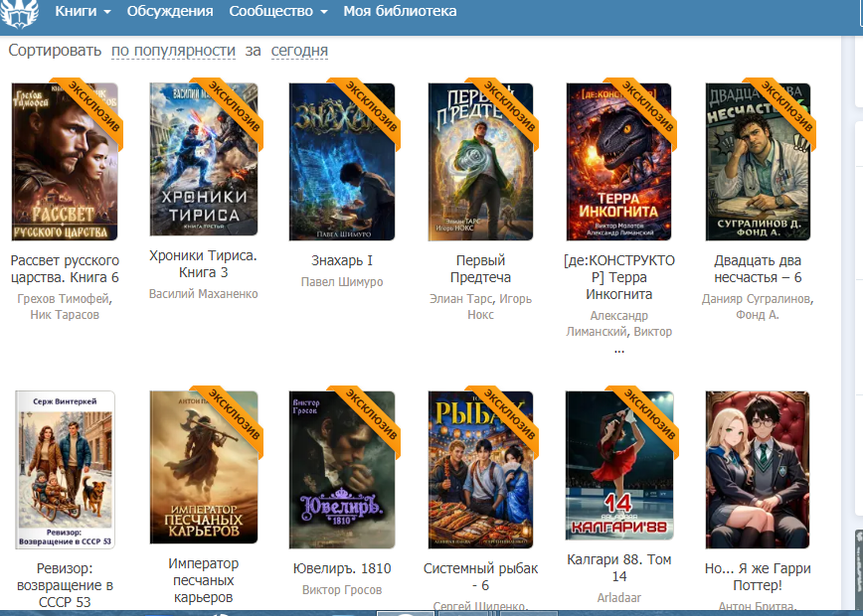Change sorting via 'по популярности' selector

click(173, 50)
